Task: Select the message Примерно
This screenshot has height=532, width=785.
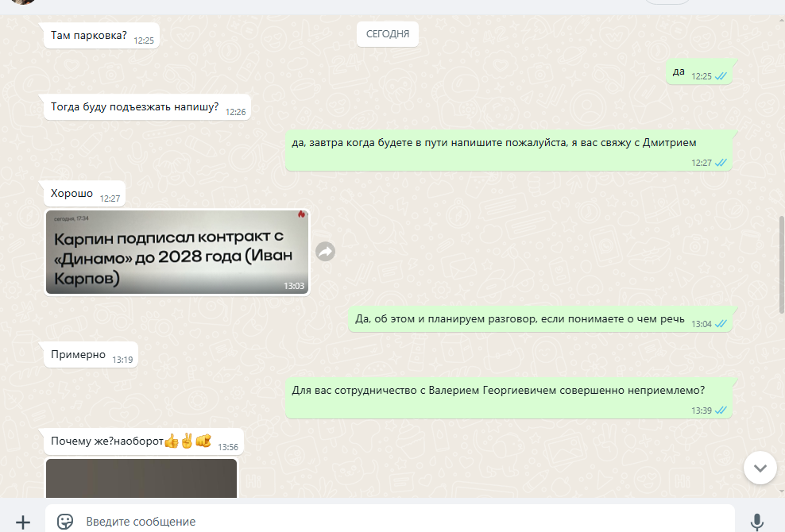Action: pyautogui.click(x=91, y=356)
